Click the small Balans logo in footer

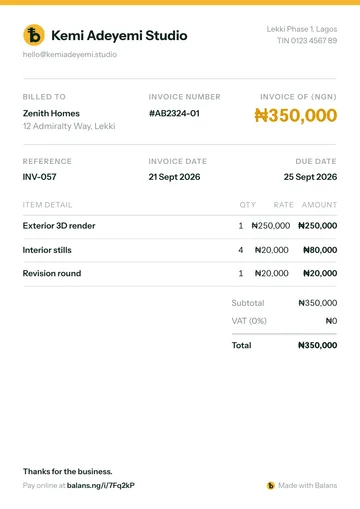click(x=271, y=485)
